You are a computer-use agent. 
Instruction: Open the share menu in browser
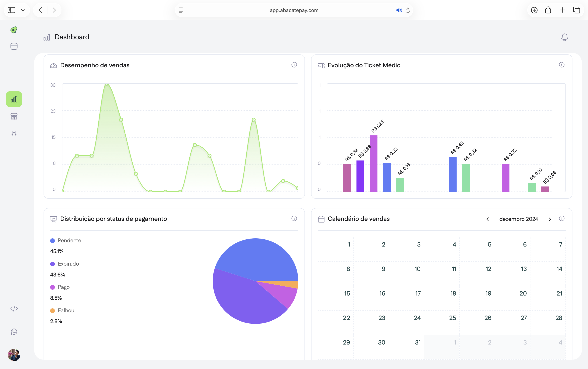[x=548, y=10]
